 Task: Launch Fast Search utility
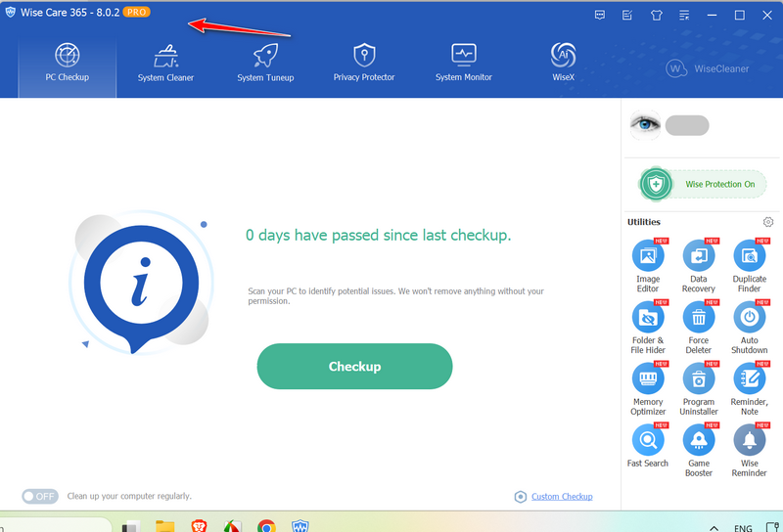(648, 446)
